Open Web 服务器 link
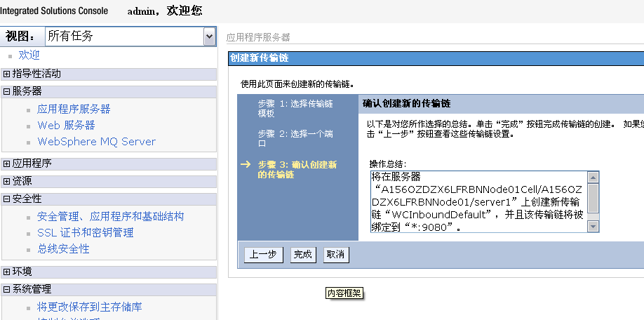 pos(66,126)
